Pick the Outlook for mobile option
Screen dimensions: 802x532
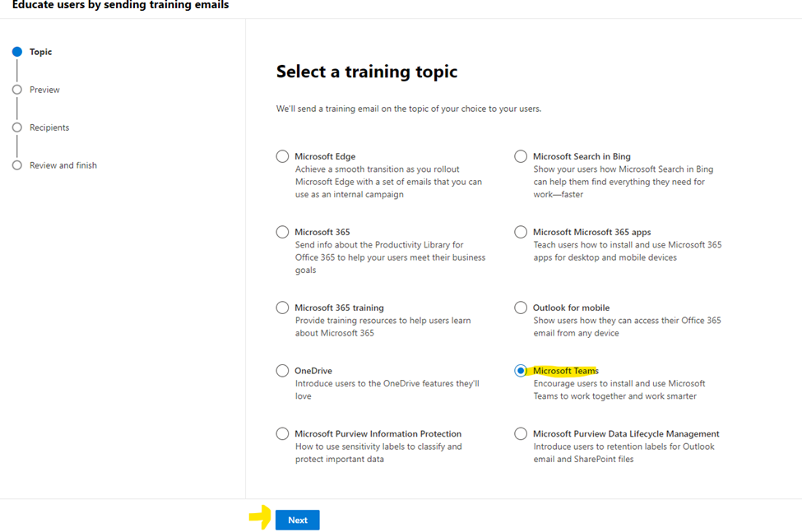521,308
